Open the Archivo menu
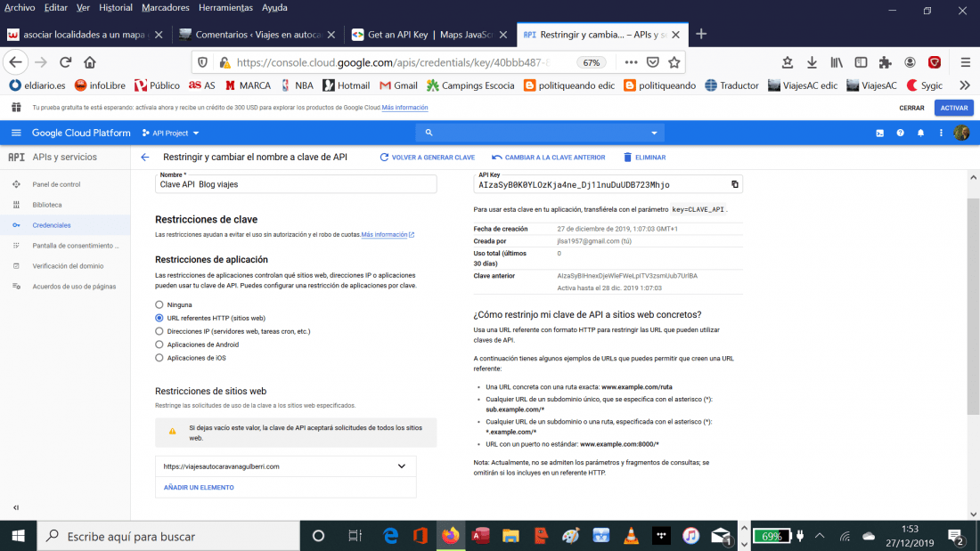Screen dimensions: 980x551 20,7
